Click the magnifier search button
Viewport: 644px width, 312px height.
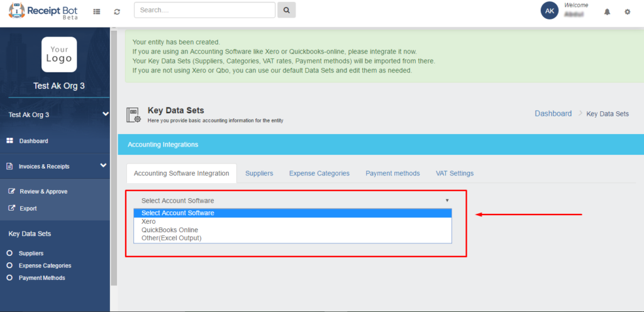[x=286, y=10]
